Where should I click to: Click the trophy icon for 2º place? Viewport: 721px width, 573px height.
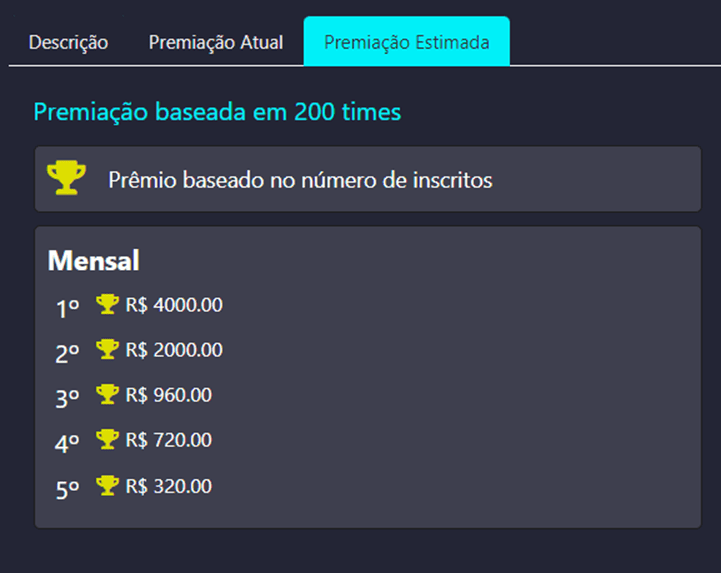[107, 349]
